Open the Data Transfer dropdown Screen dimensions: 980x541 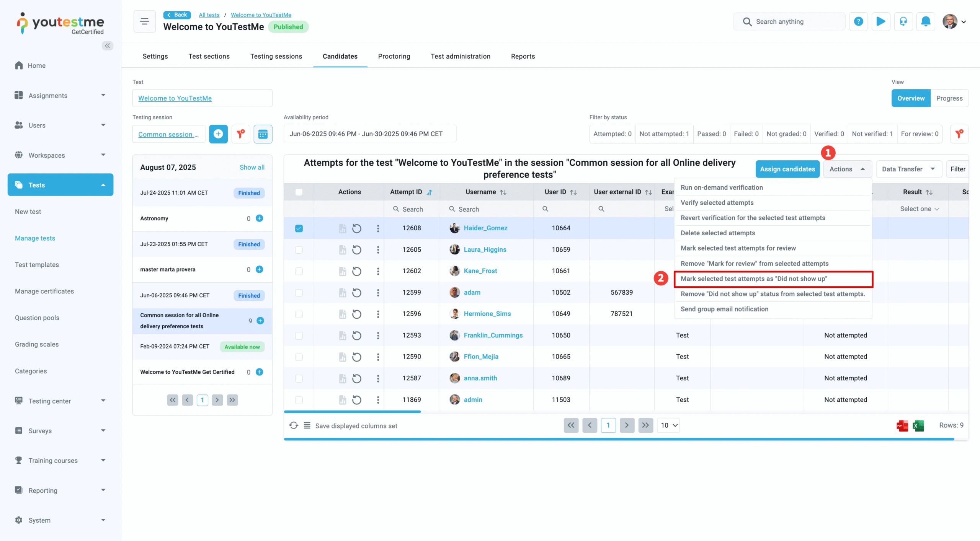pos(909,169)
